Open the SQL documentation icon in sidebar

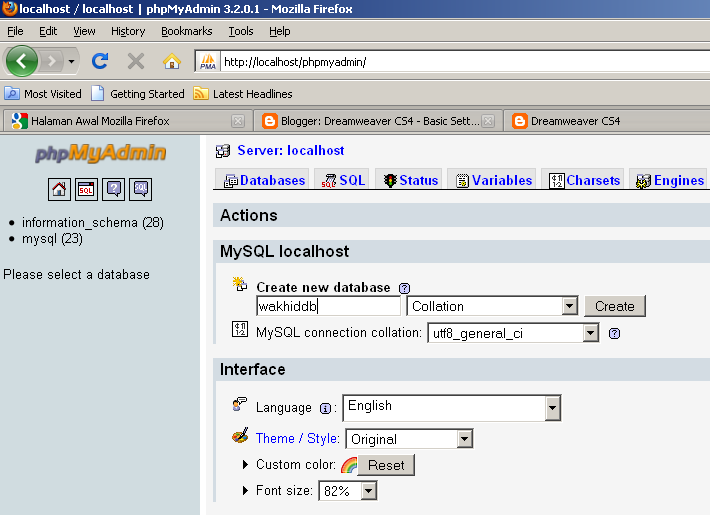141,189
